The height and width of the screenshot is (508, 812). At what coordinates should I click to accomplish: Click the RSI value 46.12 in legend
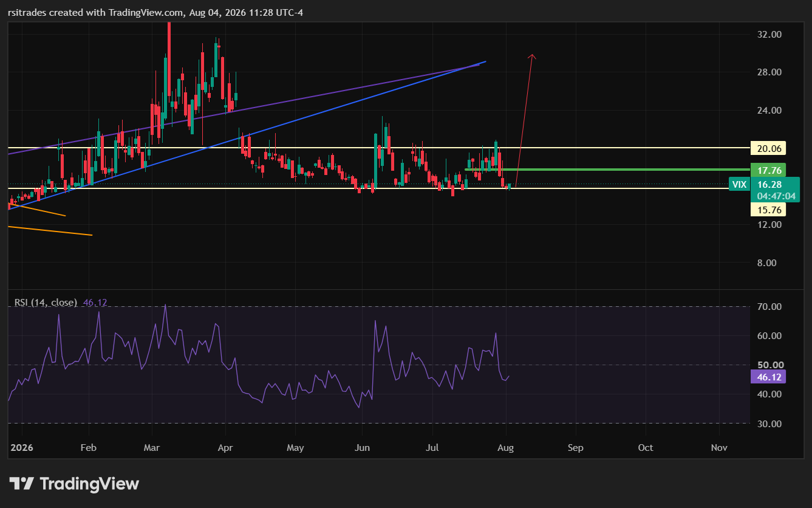tap(95, 303)
